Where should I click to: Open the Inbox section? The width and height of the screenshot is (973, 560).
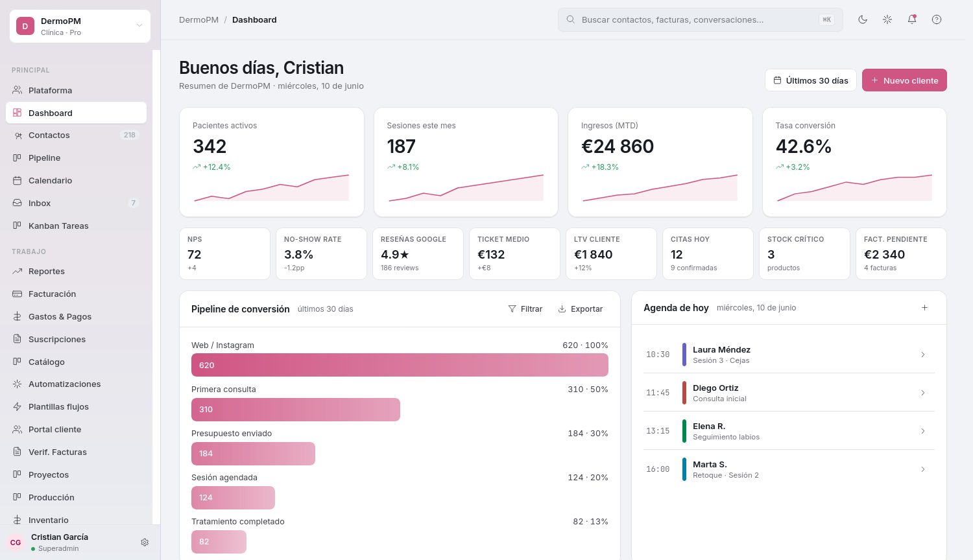(x=76, y=203)
